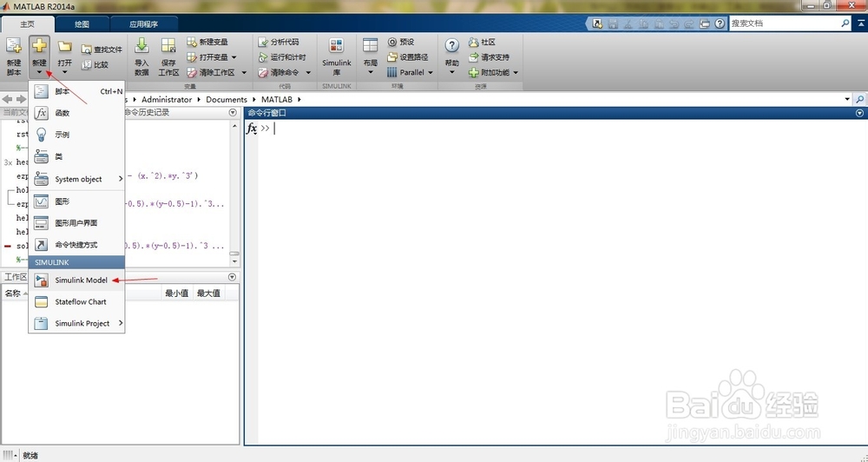Click the redo icon in quick access toolbar
Screen dimensions: 868x462
(x=689, y=23)
